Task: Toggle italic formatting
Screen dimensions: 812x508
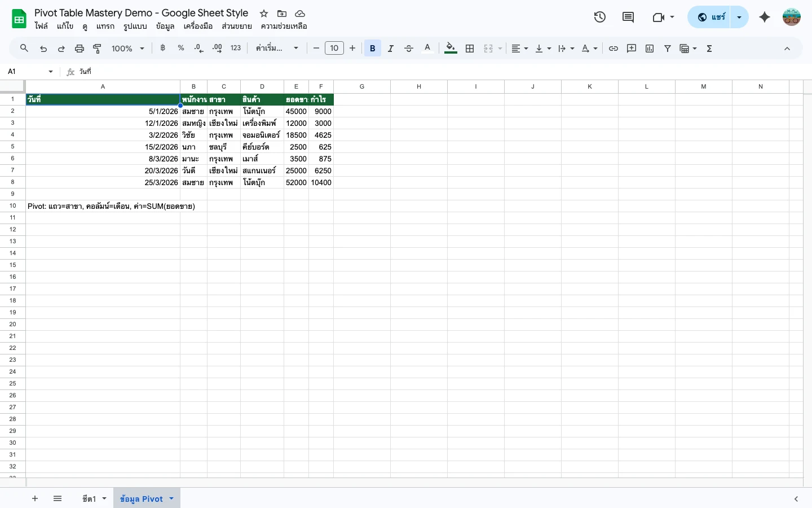Action: click(x=390, y=48)
